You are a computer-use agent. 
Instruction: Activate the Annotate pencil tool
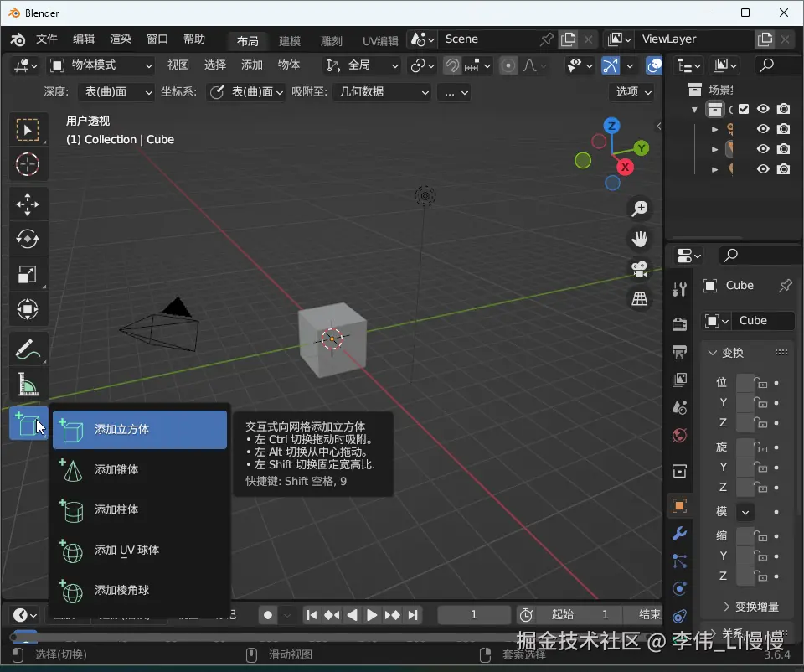click(x=28, y=348)
